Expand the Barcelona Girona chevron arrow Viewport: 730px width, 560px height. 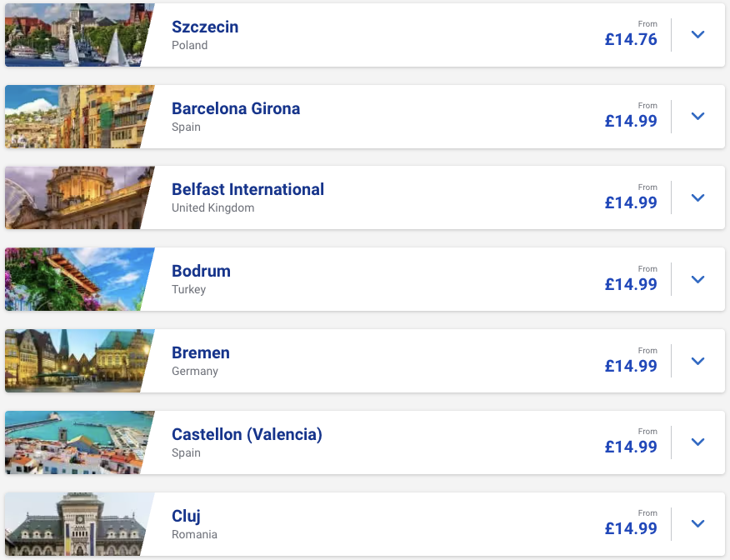click(x=698, y=117)
